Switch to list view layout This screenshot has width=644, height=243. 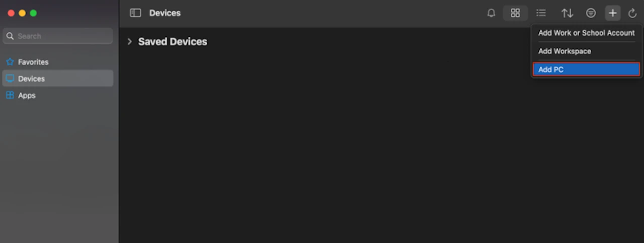point(541,13)
